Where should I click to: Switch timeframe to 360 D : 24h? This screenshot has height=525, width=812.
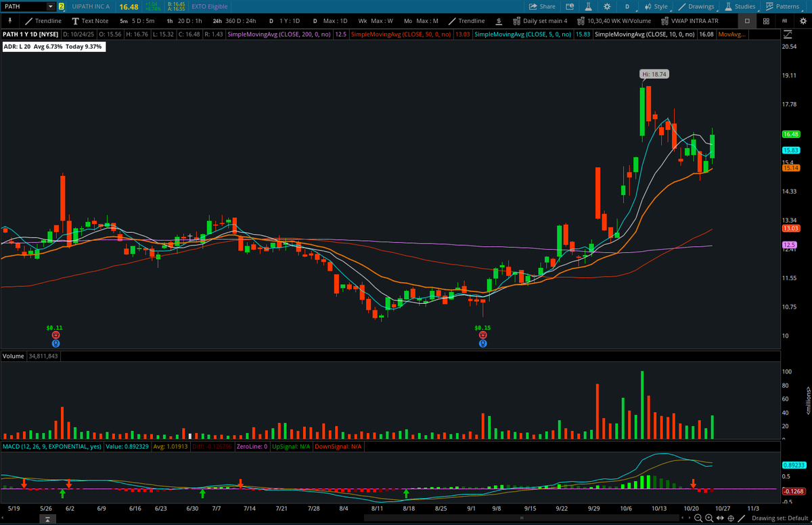pos(234,21)
